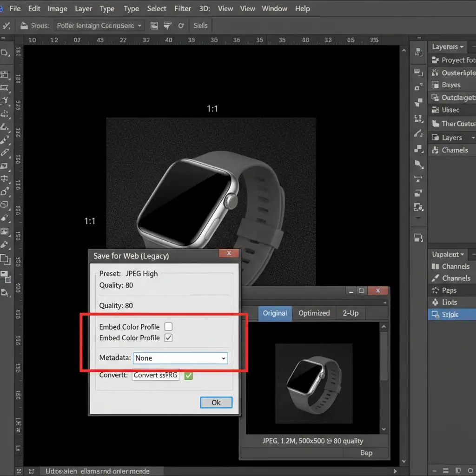Open the options bar preset dropdown
The image size is (476, 476).
click(99, 26)
